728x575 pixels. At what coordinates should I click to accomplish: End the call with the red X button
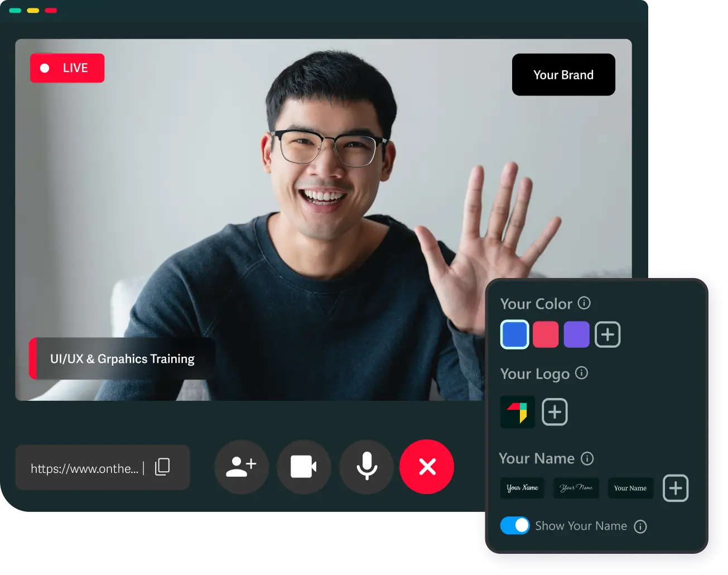(427, 467)
